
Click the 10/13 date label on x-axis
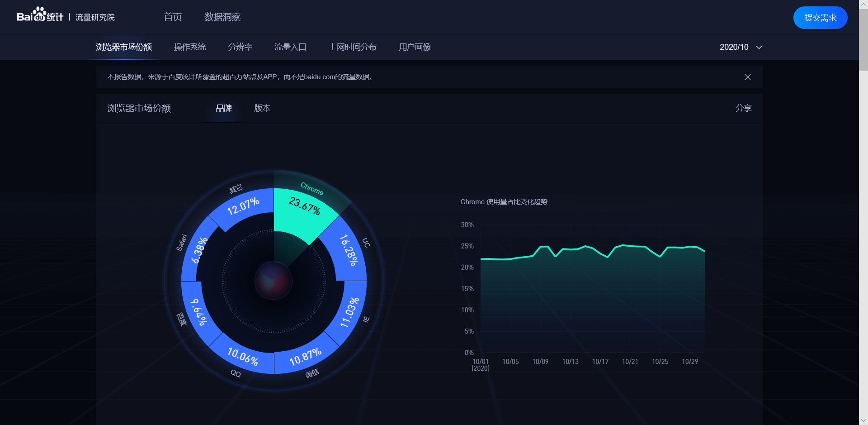pyautogui.click(x=570, y=362)
